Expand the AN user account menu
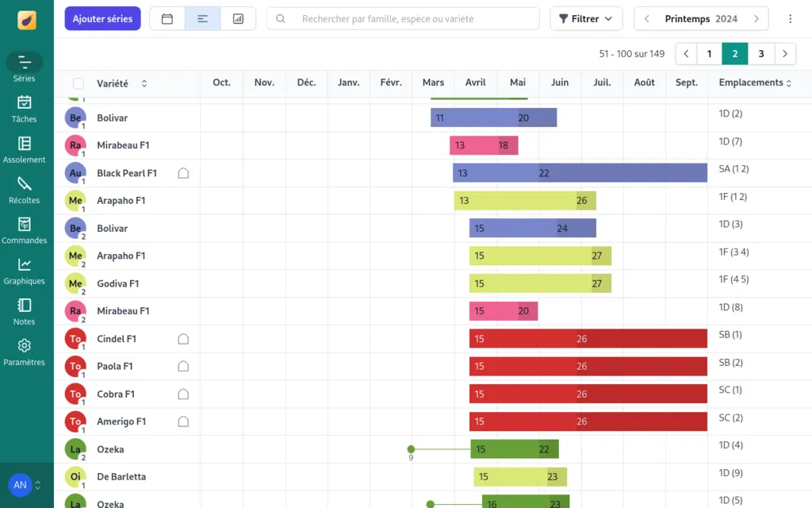This screenshot has width=812, height=508. point(25,485)
